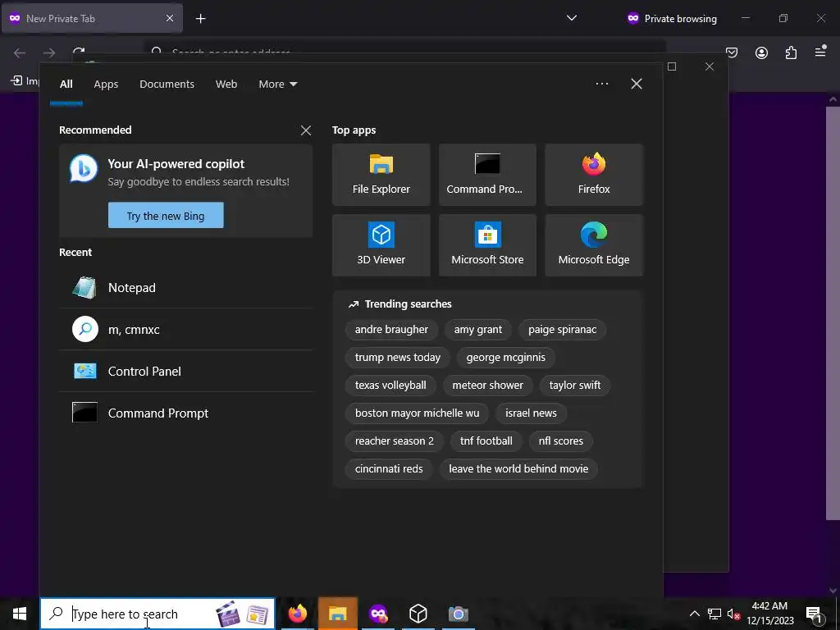Click the taskbar 'Type here to search' box
This screenshot has width=840, height=630.
coord(157,614)
